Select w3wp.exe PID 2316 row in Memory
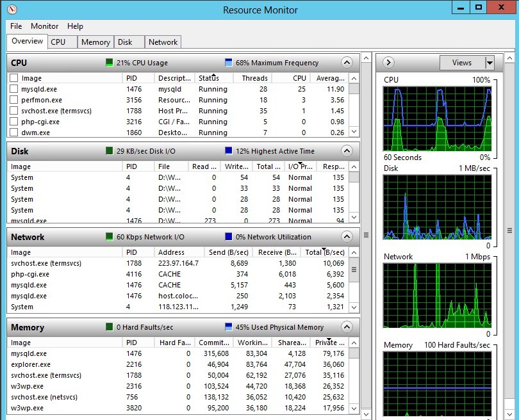 pos(178,386)
